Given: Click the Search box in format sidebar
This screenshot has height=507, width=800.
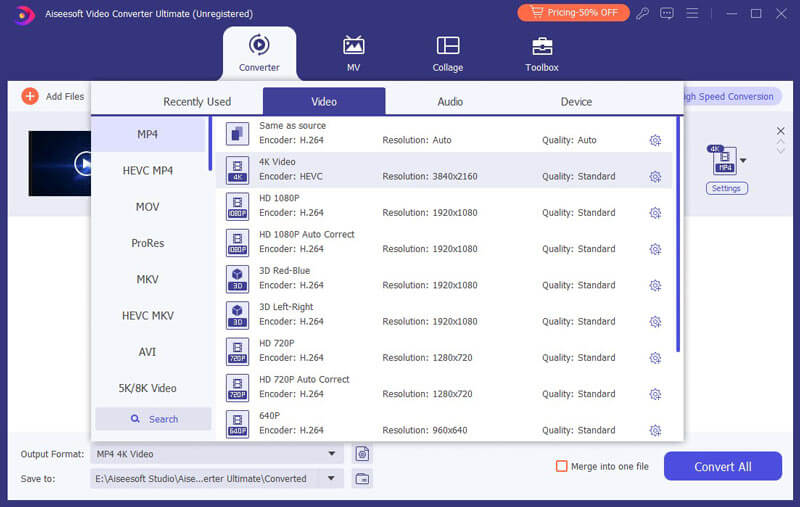Looking at the screenshot, I should coord(153,419).
